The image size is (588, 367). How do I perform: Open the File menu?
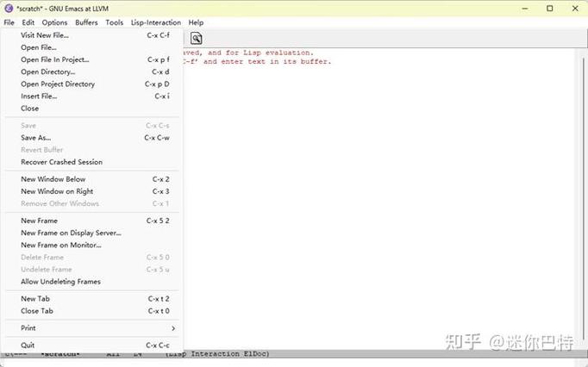[x=9, y=22]
